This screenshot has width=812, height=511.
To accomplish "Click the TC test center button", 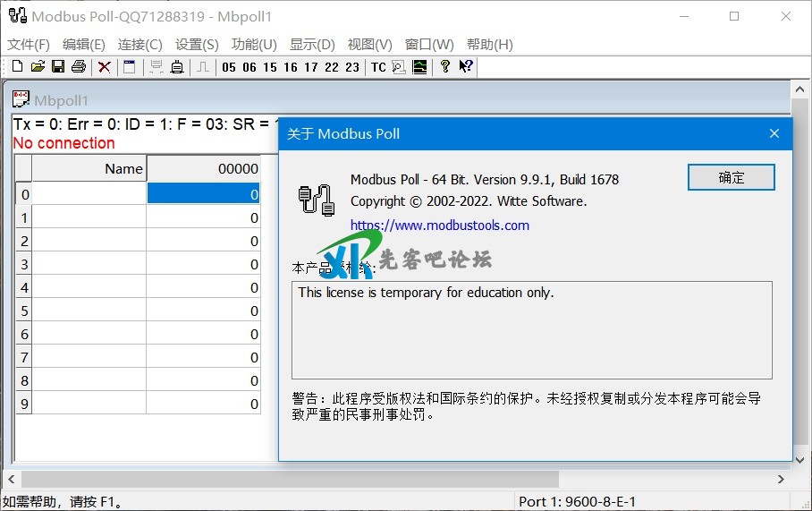I will tap(378, 66).
